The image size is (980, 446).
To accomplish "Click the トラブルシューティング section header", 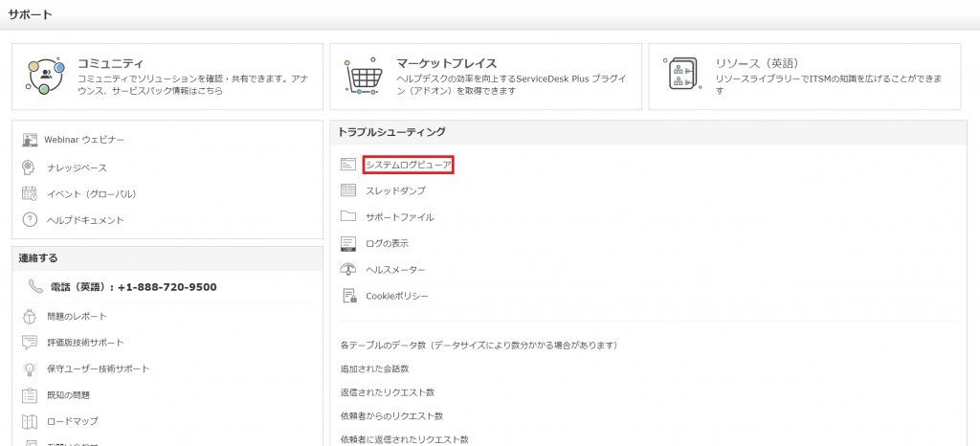I will click(x=391, y=132).
